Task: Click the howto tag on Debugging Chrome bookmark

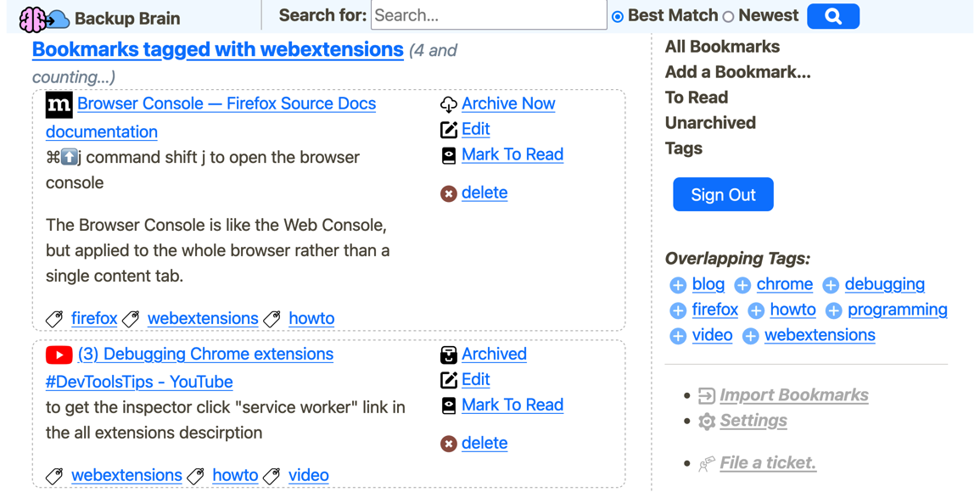Action: coord(235,476)
